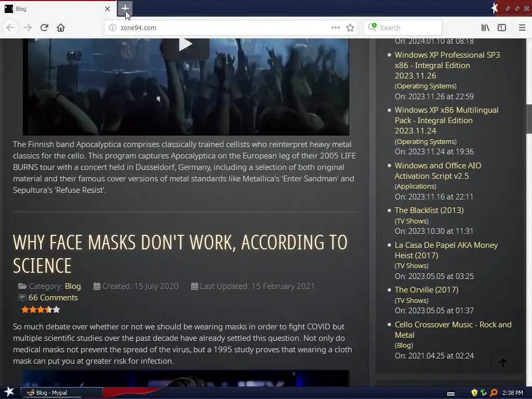The height and width of the screenshot is (399, 532).
Task: Select the Blog tab
Action: pyautogui.click(x=58, y=9)
